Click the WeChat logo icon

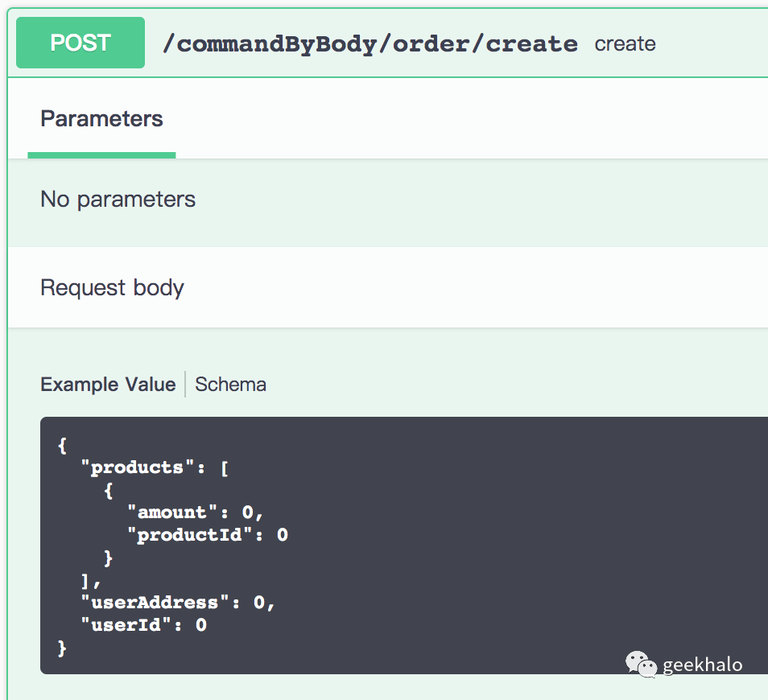click(x=642, y=664)
